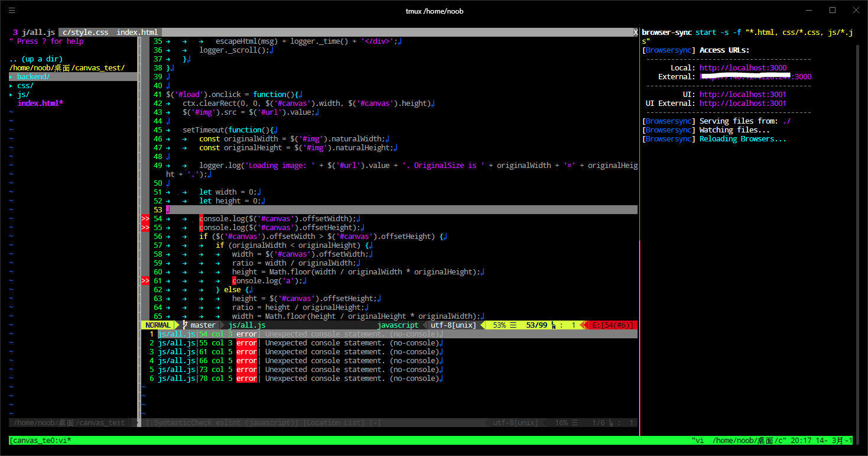Click the red error count segment in statusline
Screen dimensions: 868x456
point(612,325)
